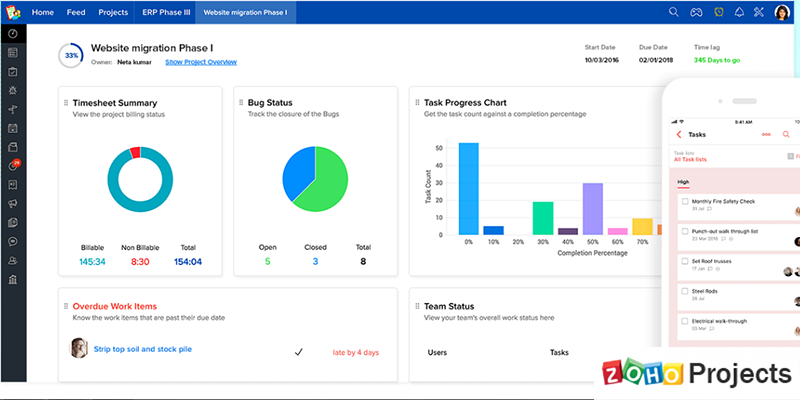Open the tools wrench icon in header
The width and height of the screenshot is (800, 400).
click(x=759, y=12)
